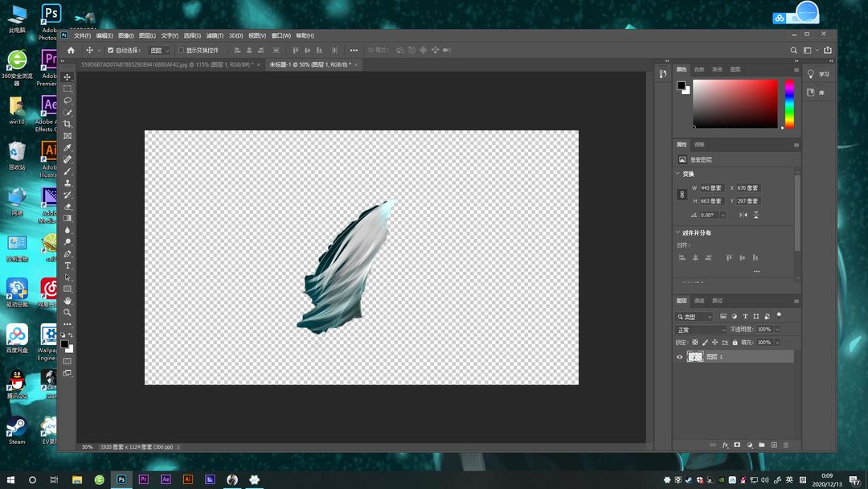The height and width of the screenshot is (489, 868).
Task: Open the 学习 panel
Action: tap(819, 74)
